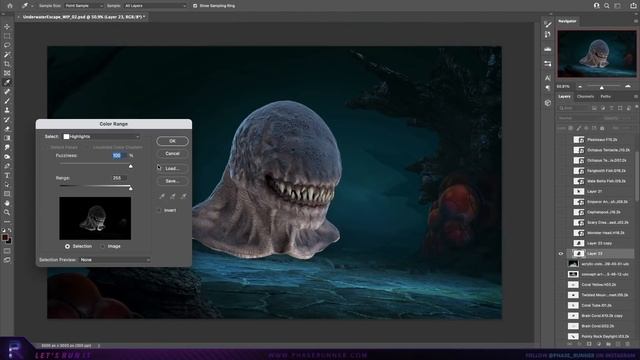Select the Brush tool

click(x=7, y=101)
